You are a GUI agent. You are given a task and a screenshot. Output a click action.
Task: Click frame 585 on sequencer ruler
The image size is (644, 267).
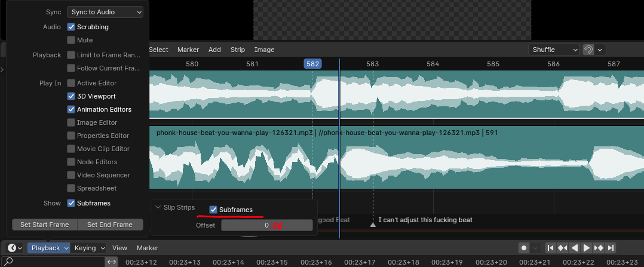[x=493, y=64]
